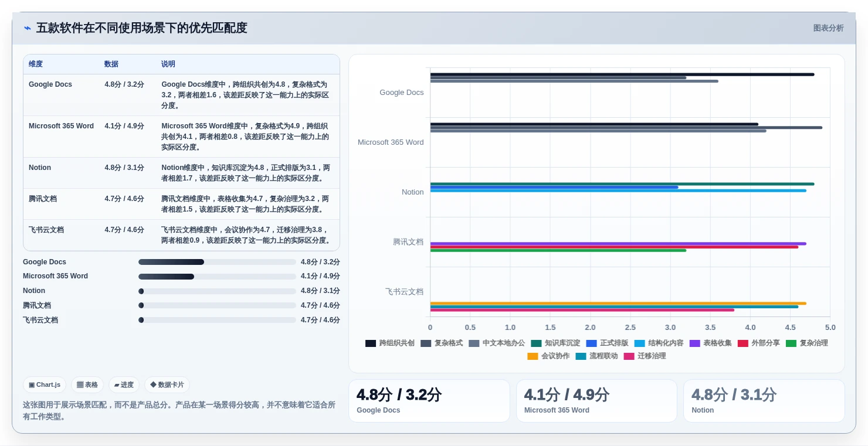Image resolution: width=868 pixels, height=446 pixels.
Task: Toggle 表格收集 legend item
Action: tap(710, 343)
